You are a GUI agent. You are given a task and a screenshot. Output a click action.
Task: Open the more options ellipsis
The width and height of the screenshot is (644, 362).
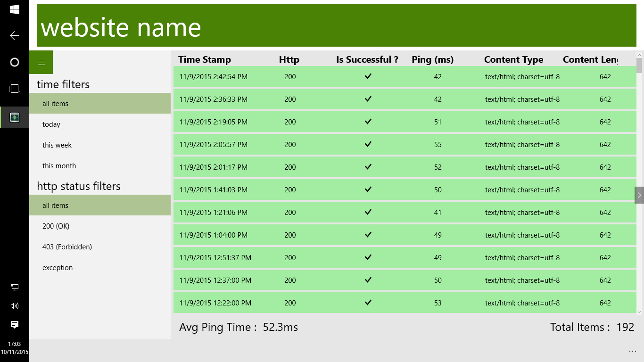click(632, 351)
